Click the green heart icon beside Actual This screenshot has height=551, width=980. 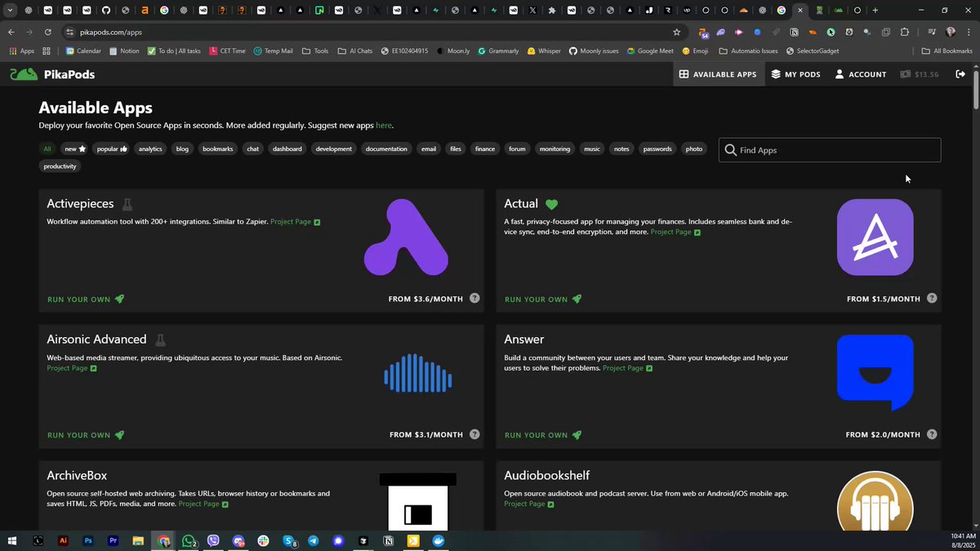pos(552,204)
